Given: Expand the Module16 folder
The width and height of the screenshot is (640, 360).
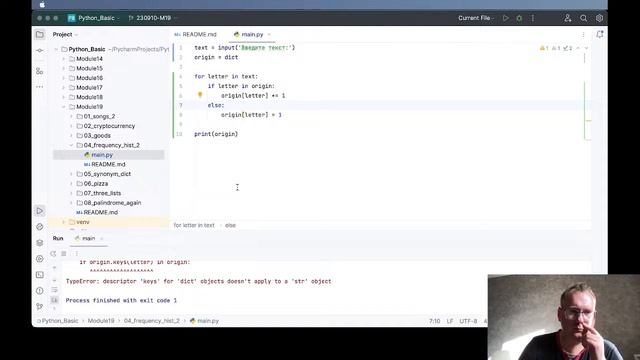Looking at the screenshot, I should click(x=64, y=78).
